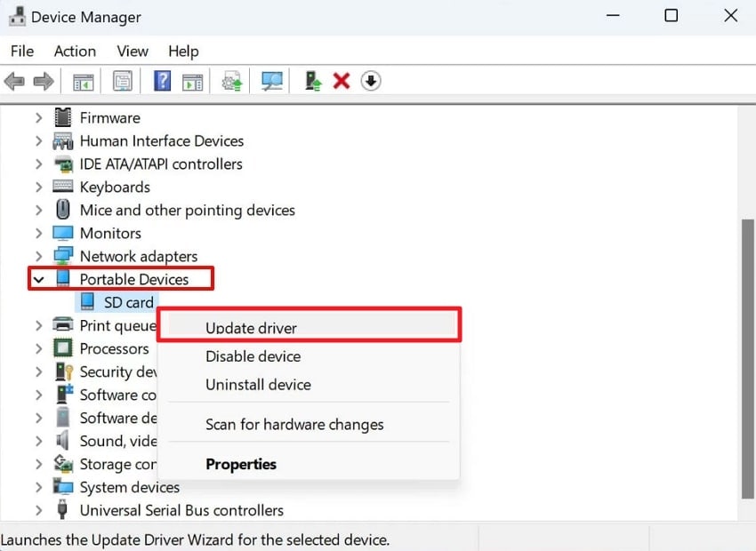The height and width of the screenshot is (551, 756).
Task: Collapse the Portable Devices category
Action: coord(37,278)
